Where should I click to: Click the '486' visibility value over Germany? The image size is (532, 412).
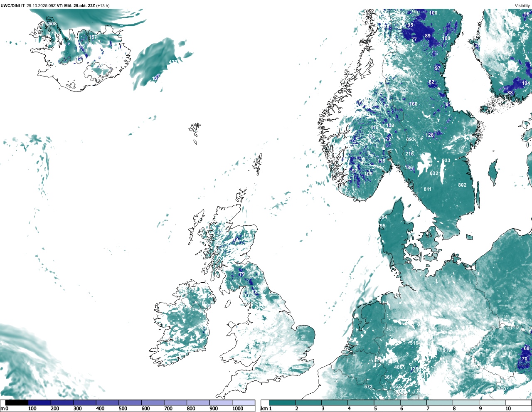point(398,367)
